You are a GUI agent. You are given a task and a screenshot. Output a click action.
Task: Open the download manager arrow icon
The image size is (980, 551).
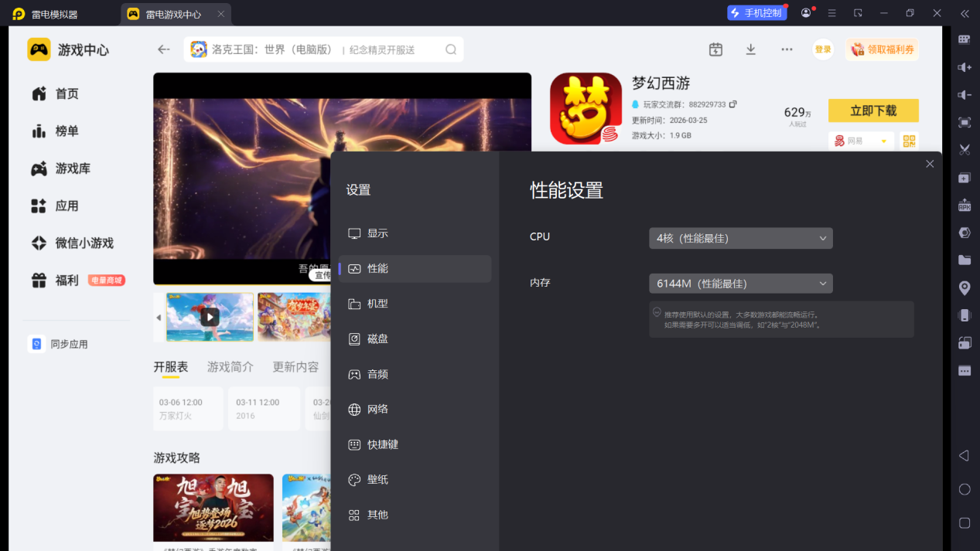pyautogui.click(x=750, y=49)
